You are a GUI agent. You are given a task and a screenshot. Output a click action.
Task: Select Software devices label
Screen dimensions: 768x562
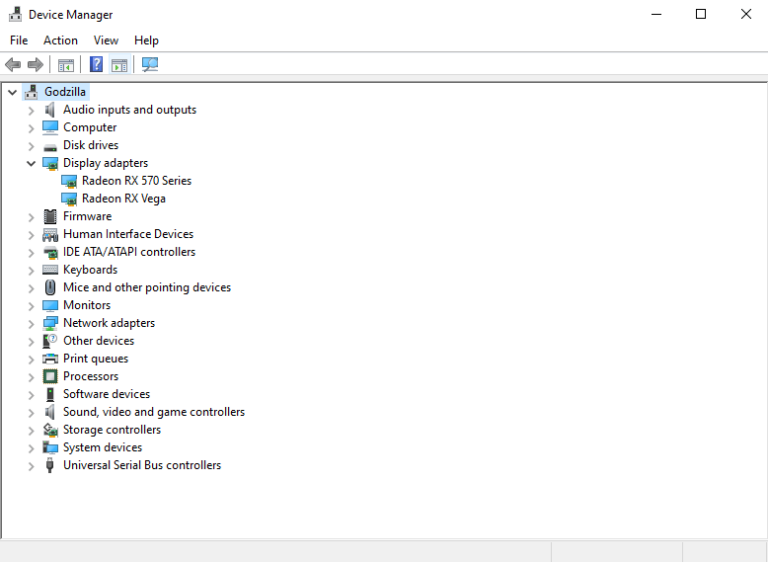(x=106, y=394)
